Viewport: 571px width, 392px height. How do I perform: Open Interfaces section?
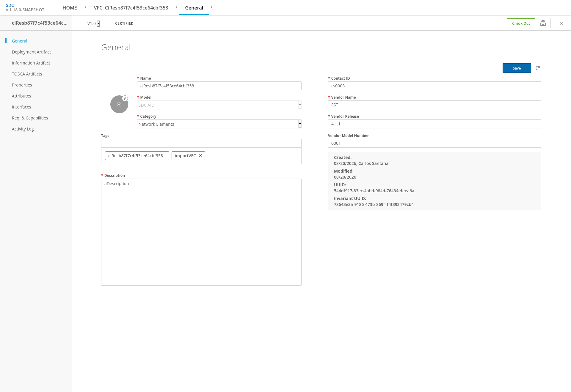[x=21, y=107]
